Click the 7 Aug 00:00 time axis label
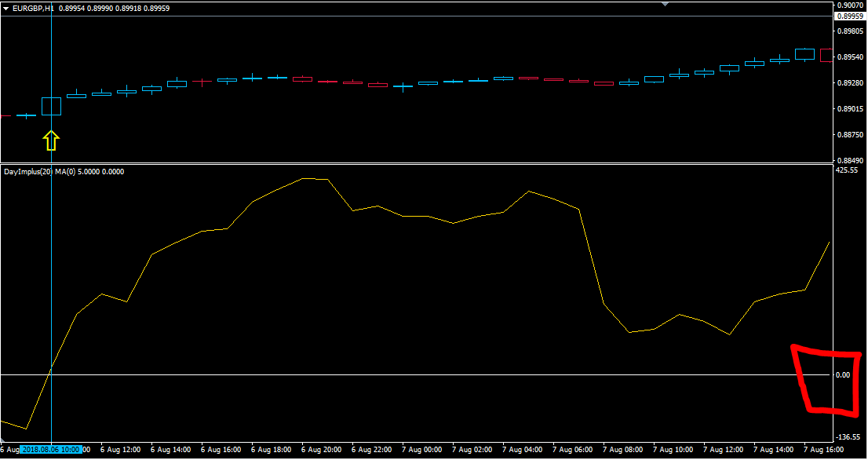 click(x=422, y=450)
